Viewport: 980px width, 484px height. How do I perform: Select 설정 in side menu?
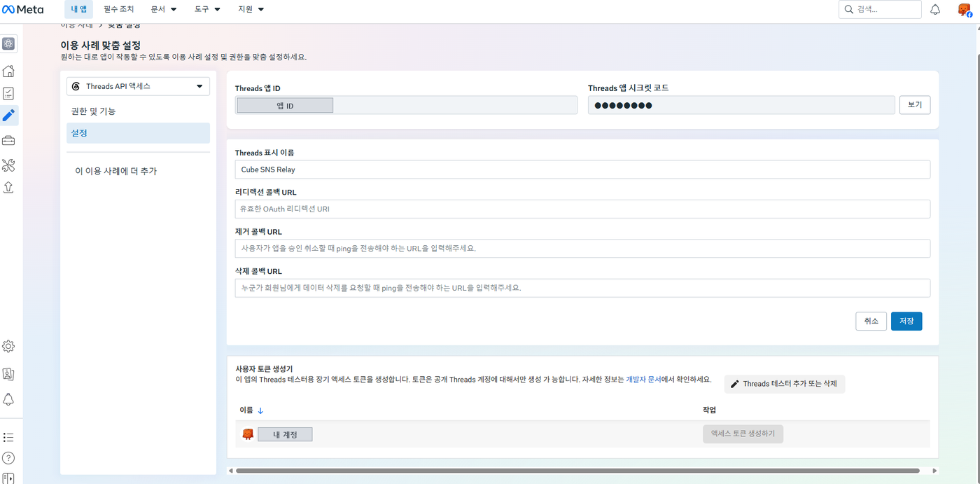click(138, 133)
